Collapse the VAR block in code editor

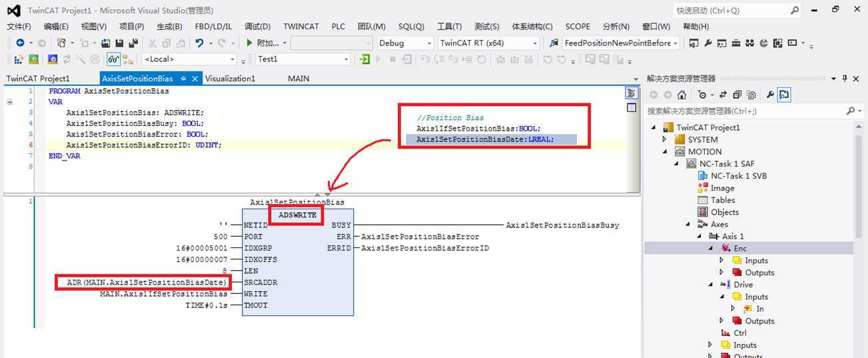pyautogui.click(x=10, y=102)
